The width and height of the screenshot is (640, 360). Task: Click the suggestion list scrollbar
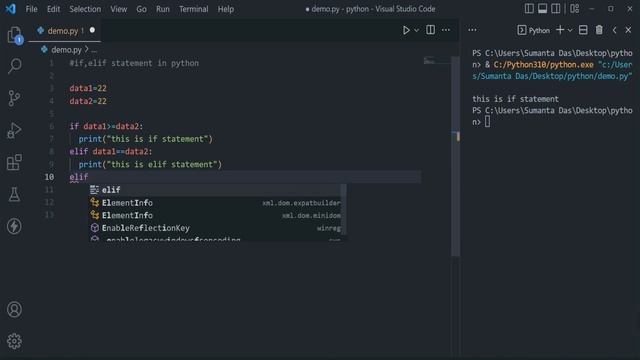tap(344, 209)
